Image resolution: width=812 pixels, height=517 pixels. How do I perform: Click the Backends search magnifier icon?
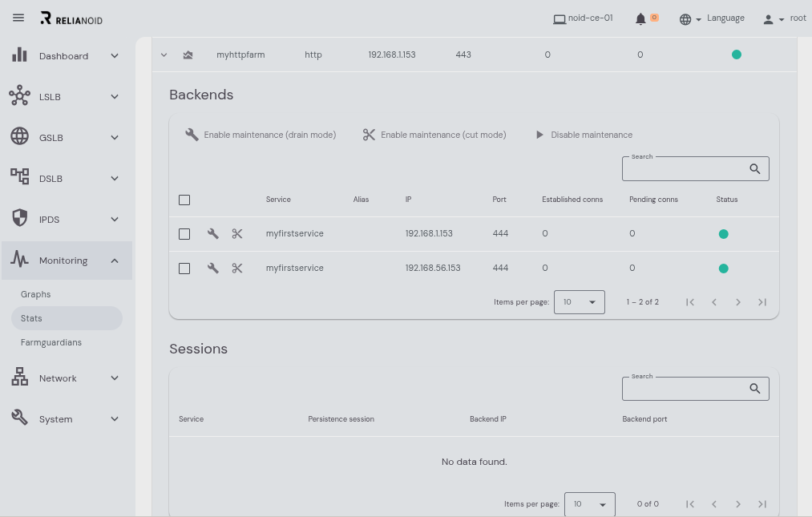coord(754,169)
